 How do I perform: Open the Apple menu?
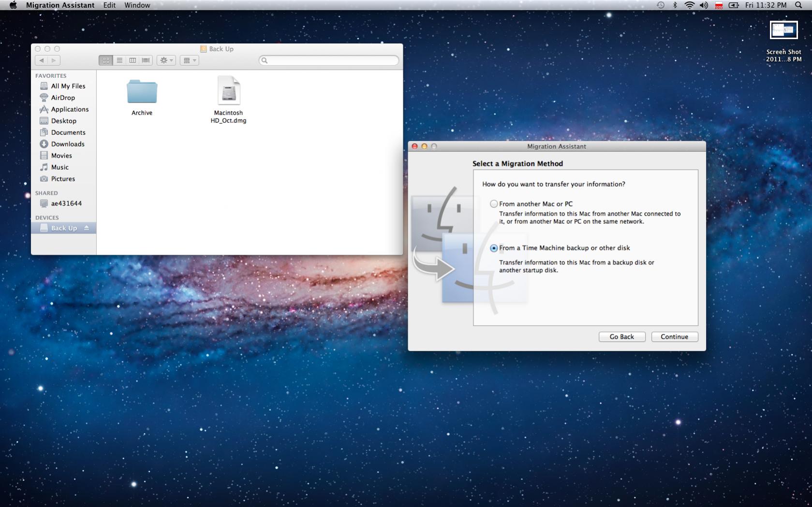click(13, 5)
